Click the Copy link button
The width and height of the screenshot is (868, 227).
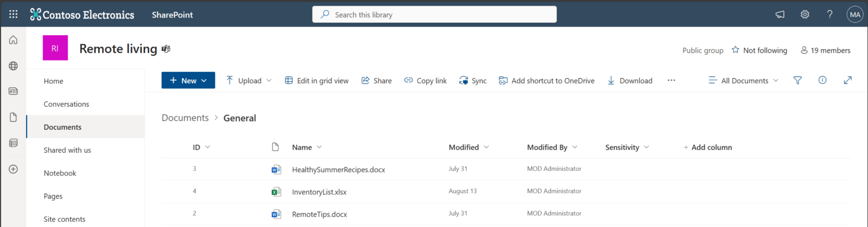tap(426, 80)
